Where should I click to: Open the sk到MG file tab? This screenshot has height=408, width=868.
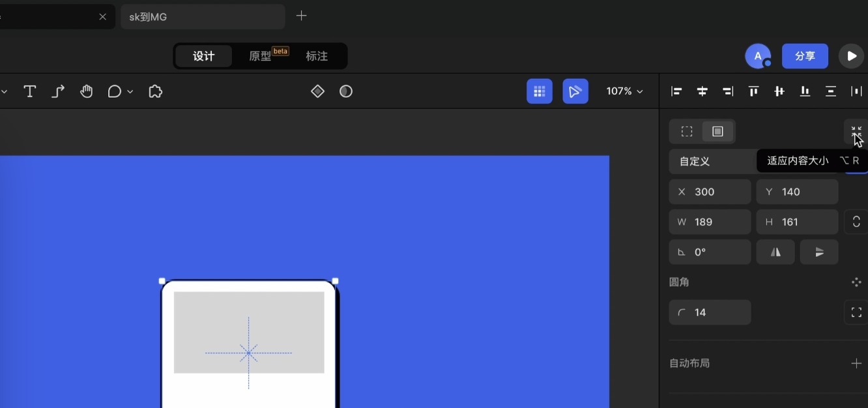[x=203, y=17]
